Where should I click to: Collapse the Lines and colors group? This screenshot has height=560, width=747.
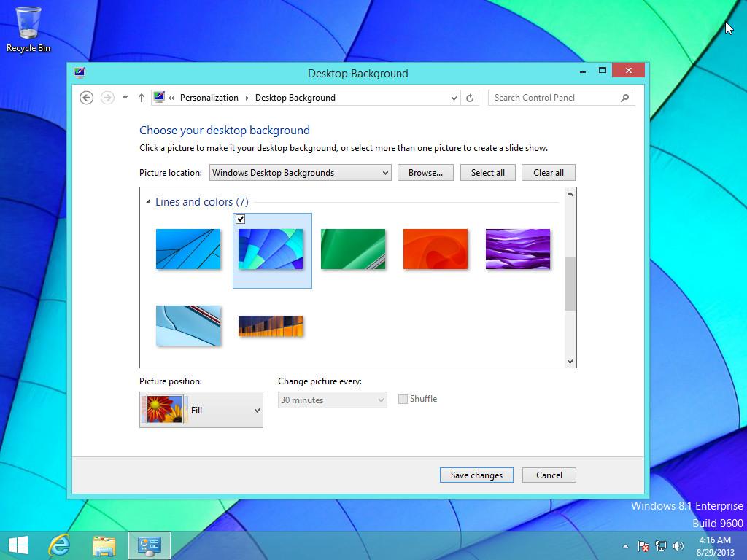pos(148,201)
